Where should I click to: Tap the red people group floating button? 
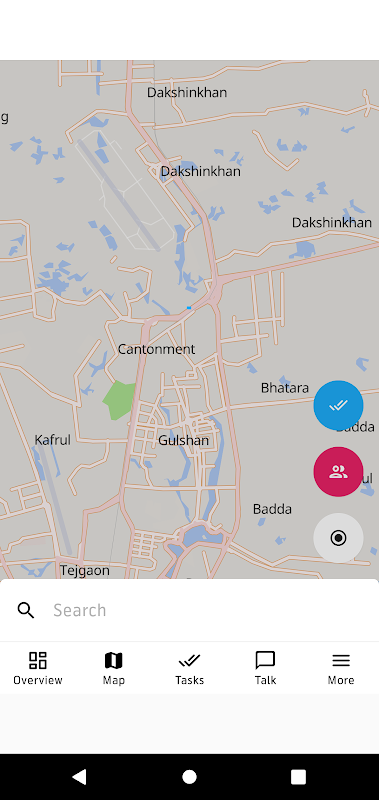click(338, 472)
